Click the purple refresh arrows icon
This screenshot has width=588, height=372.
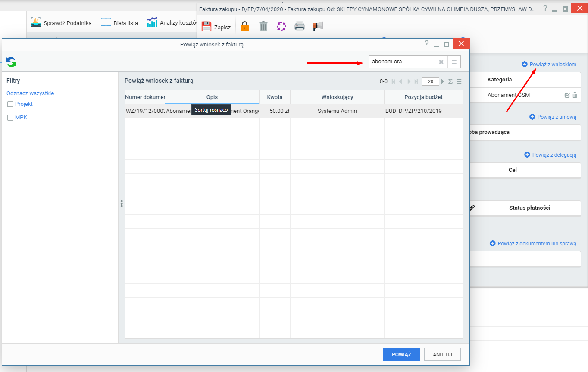coord(281,26)
